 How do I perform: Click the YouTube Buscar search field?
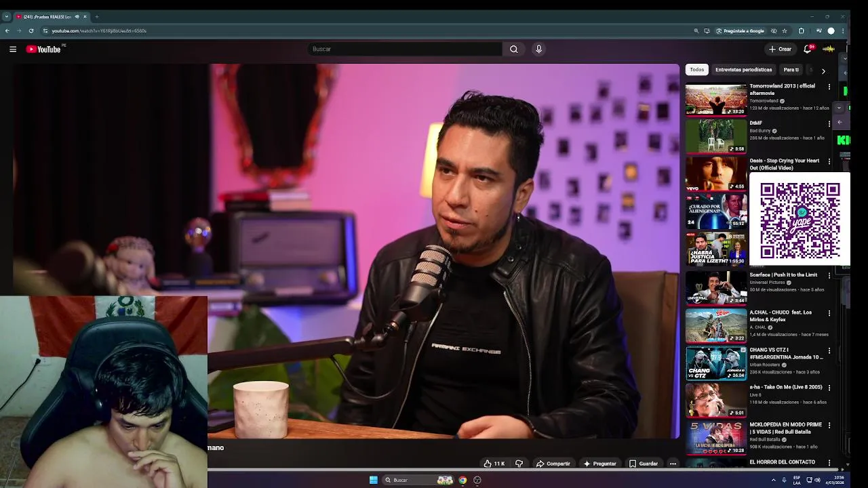[405, 49]
